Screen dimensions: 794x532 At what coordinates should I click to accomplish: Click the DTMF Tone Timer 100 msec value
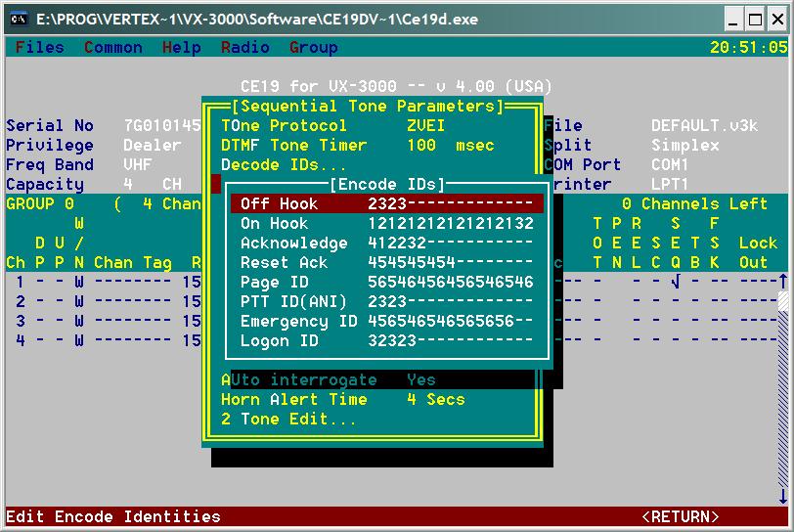click(x=450, y=146)
